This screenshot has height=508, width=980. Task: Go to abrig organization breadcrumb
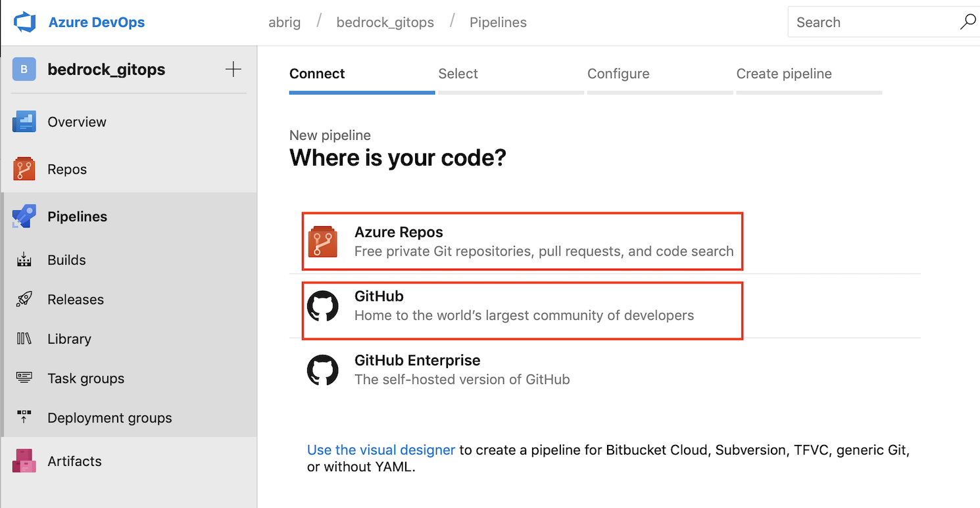285,22
